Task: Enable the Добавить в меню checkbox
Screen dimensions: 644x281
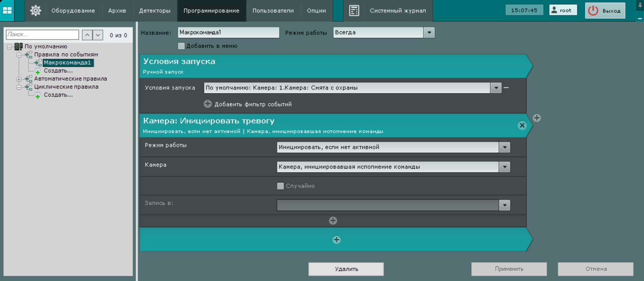Action: (181, 46)
